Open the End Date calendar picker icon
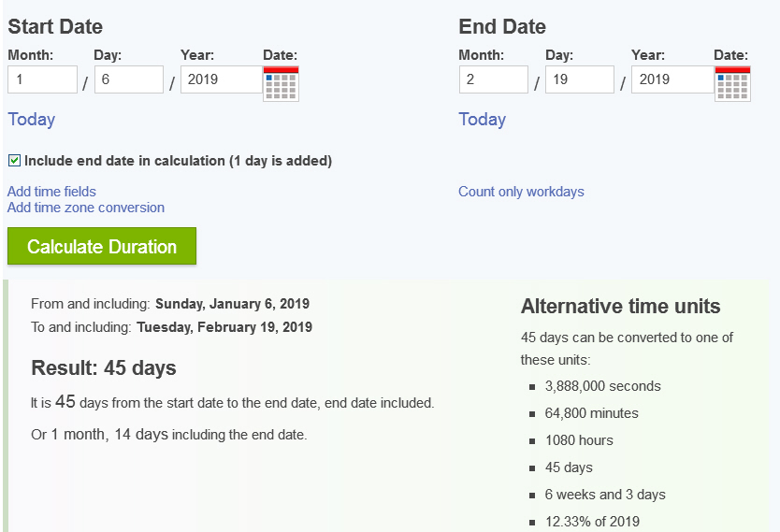The height and width of the screenshot is (532, 780). pos(732,83)
